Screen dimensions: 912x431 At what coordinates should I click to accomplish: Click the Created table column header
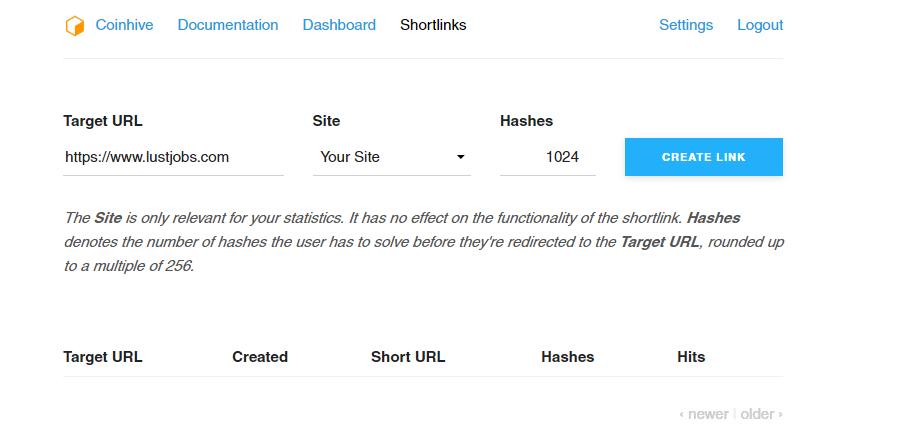pyautogui.click(x=260, y=357)
